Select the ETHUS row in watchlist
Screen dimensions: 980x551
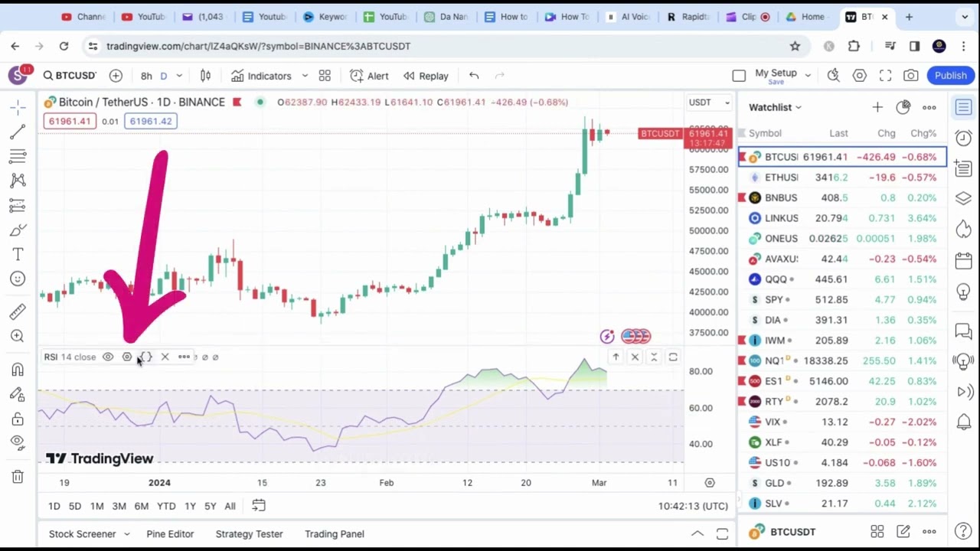pyautogui.click(x=842, y=178)
